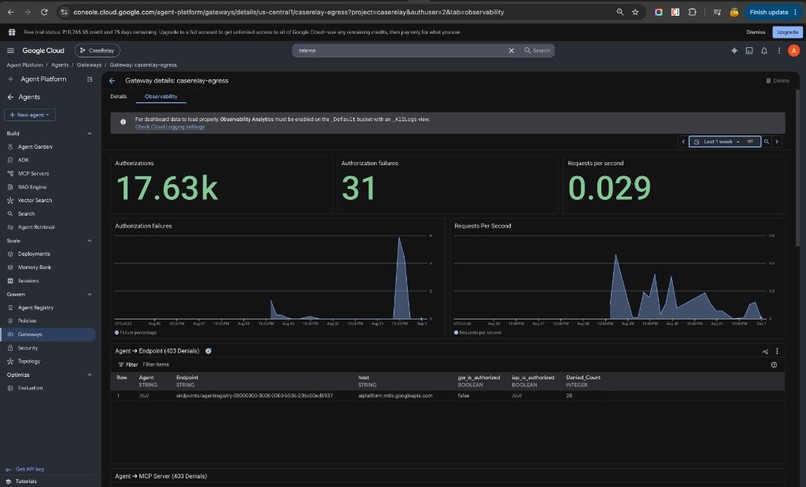The height and width of the screenshot is (487, 806).
Task: Click host cell aiplatform.mtls.googleapis.com
Action: click(x=395, y=395)
